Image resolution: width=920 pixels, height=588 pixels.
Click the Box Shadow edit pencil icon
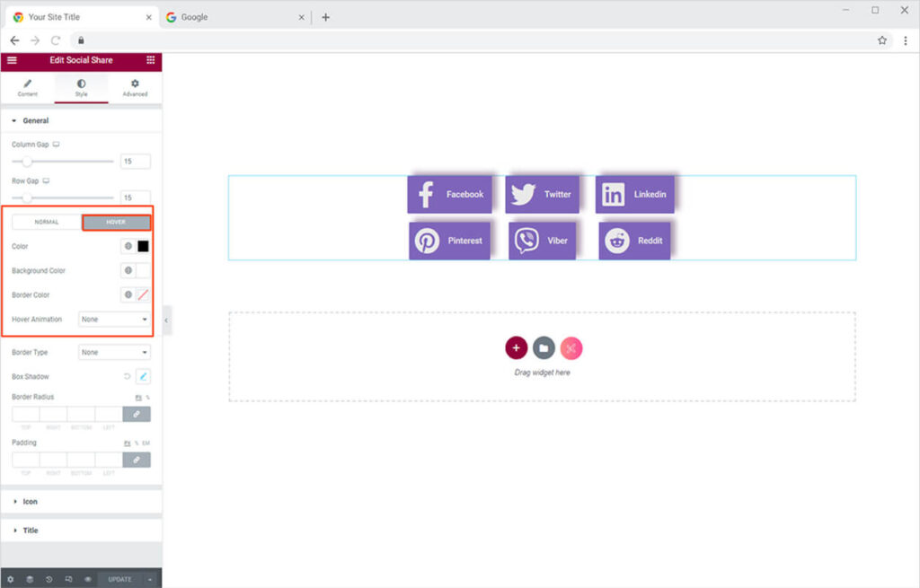point(143,377)
